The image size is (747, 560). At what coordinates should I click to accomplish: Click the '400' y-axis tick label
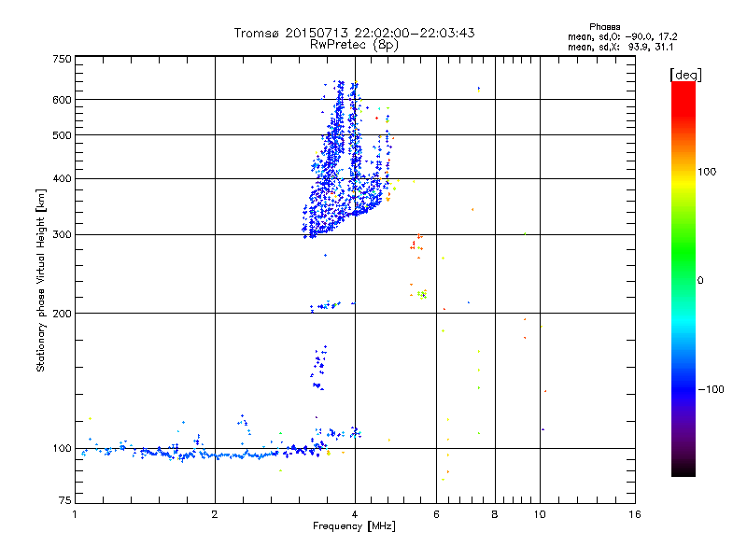(x=62, y=178)
